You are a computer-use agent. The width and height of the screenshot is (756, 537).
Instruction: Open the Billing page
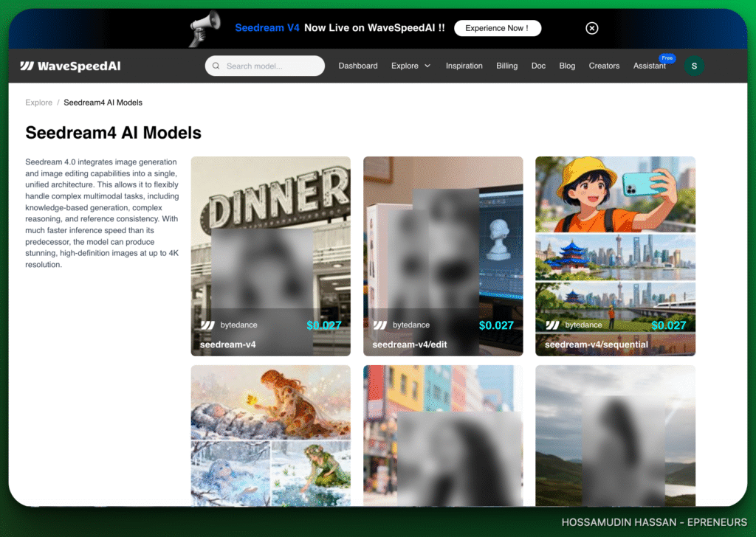[x=506, y=66]
